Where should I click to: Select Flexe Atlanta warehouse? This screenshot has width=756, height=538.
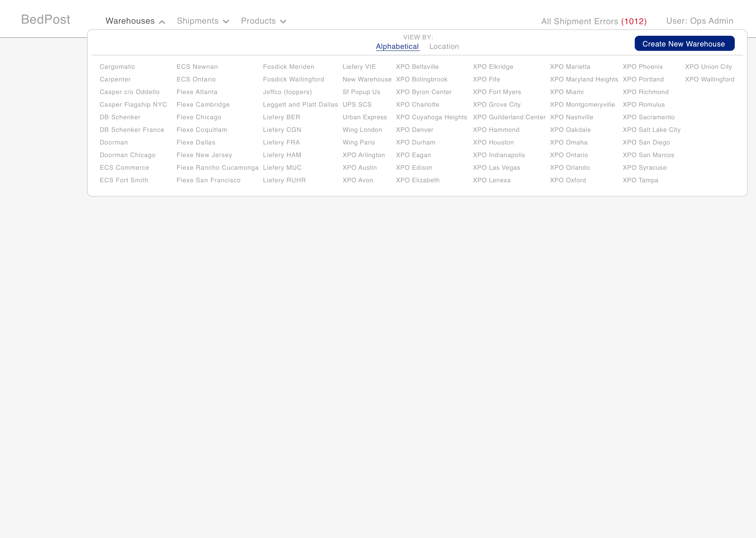pos(197,92)
